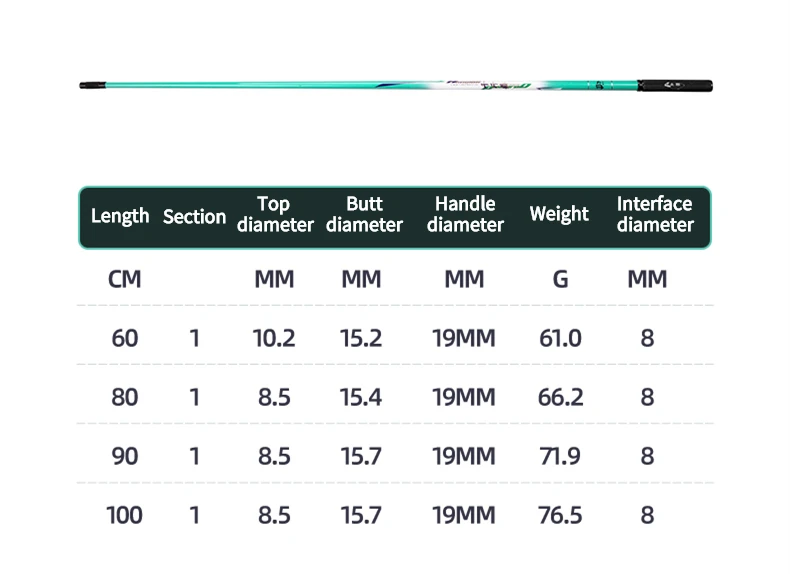The width and height of the screenshot is (790, 574).
Task: Click the 61.0 weight value
Action: [560, 339]
